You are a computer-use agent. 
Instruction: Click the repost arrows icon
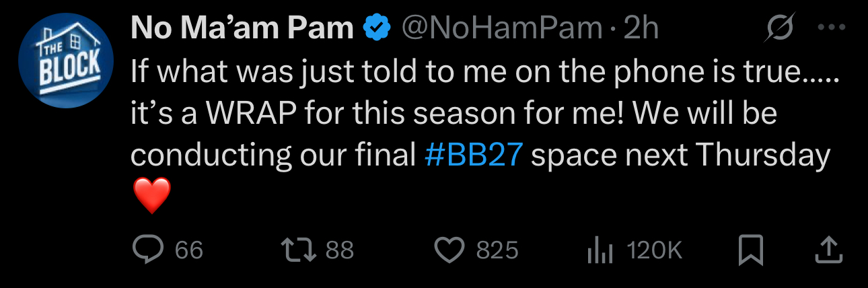click(301, 251)
